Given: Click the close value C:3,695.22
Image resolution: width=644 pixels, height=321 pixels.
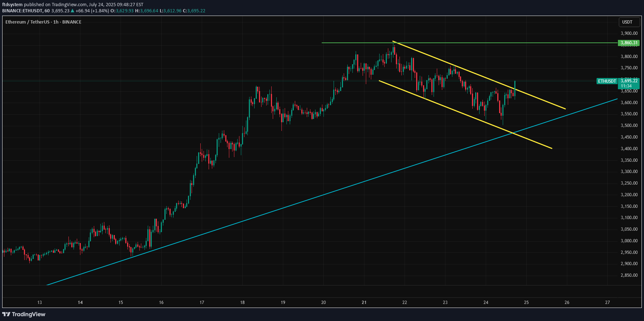Looking at the screenshot, I should [x=194, y=11].
